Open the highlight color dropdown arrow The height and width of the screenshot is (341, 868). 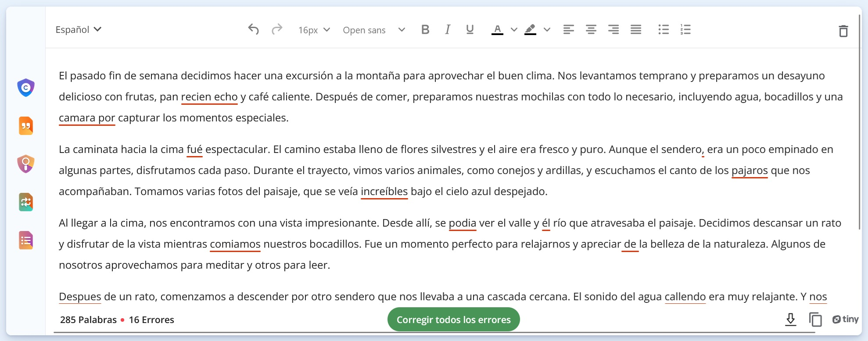547,30
